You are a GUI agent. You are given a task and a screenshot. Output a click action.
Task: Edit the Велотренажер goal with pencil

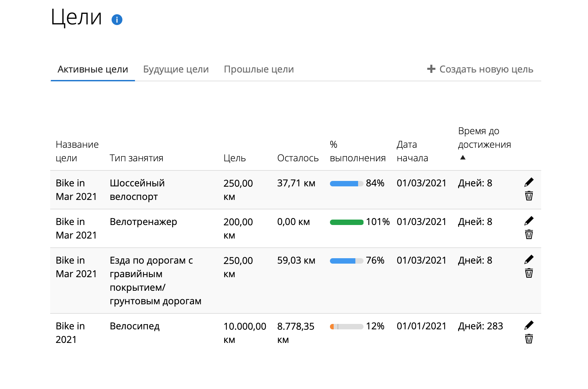pyautogui.click(x=529, y=221)
